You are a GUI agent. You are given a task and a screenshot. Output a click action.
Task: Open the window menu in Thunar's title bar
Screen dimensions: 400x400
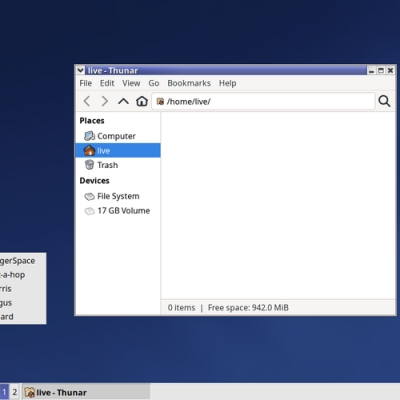tap(80, 70)
